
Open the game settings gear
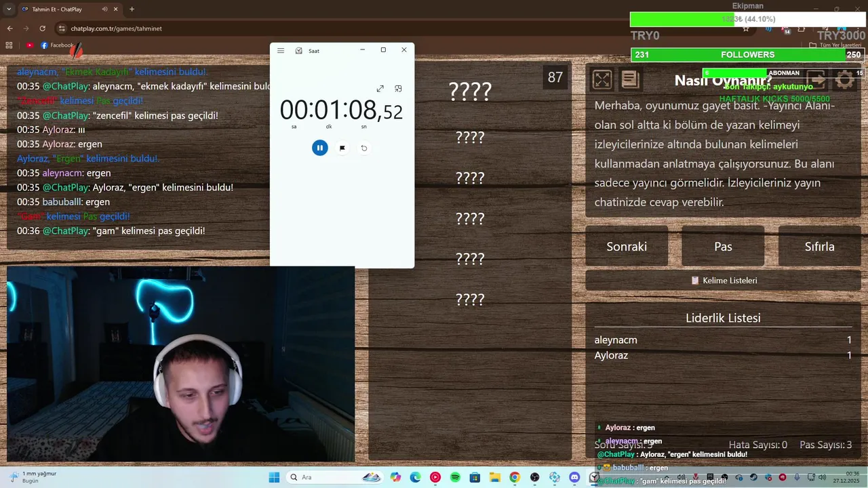coord(845,80)
